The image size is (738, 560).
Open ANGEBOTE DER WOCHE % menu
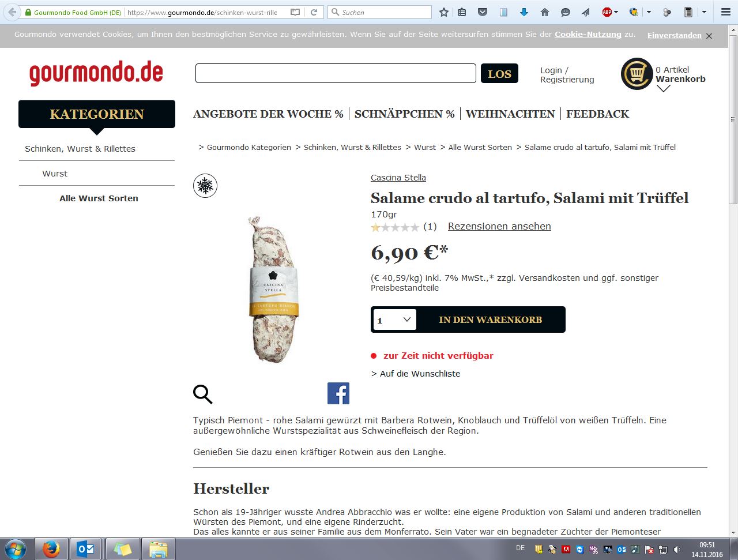268,114
